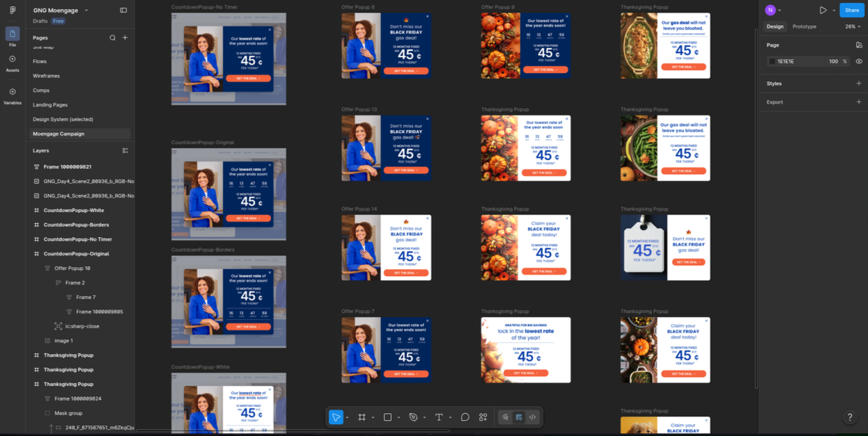Switch to Design mode toggle in toolbar
Screen dimensions: 868x436
coord(519,417)
